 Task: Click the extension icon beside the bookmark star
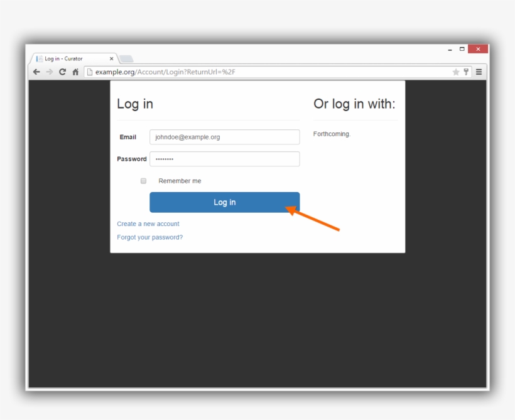tap(466, 72)
